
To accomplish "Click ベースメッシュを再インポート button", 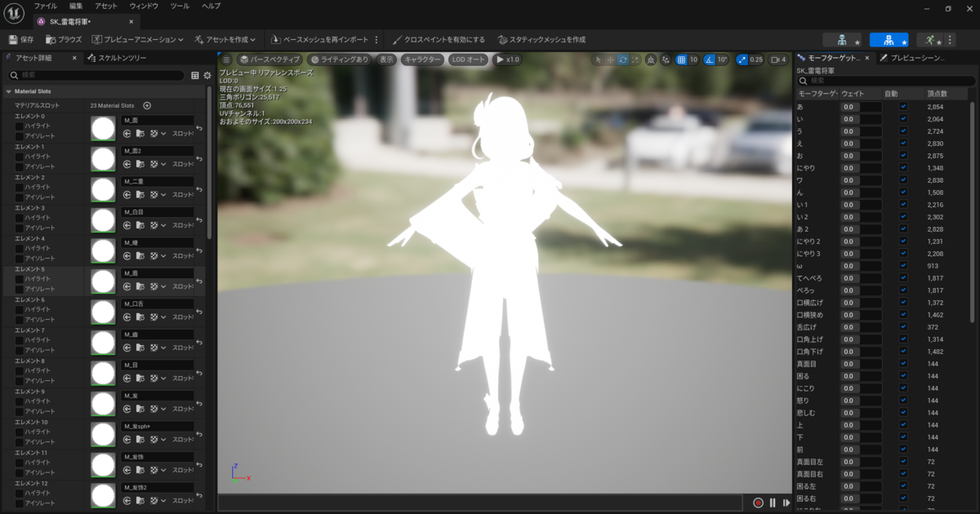I will (320, 39).
